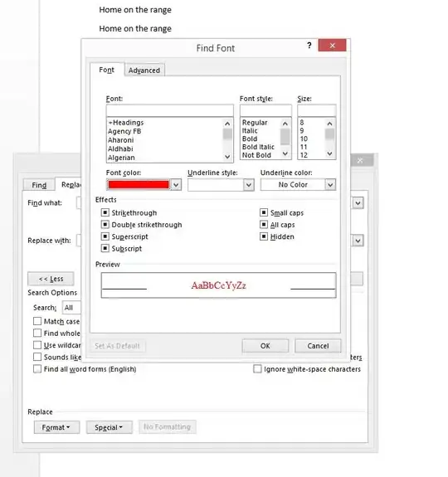The height and width of the screenshot is (477, 448).
Task: Click font list scroll-down arrow
Action: [x=227, y=157]
